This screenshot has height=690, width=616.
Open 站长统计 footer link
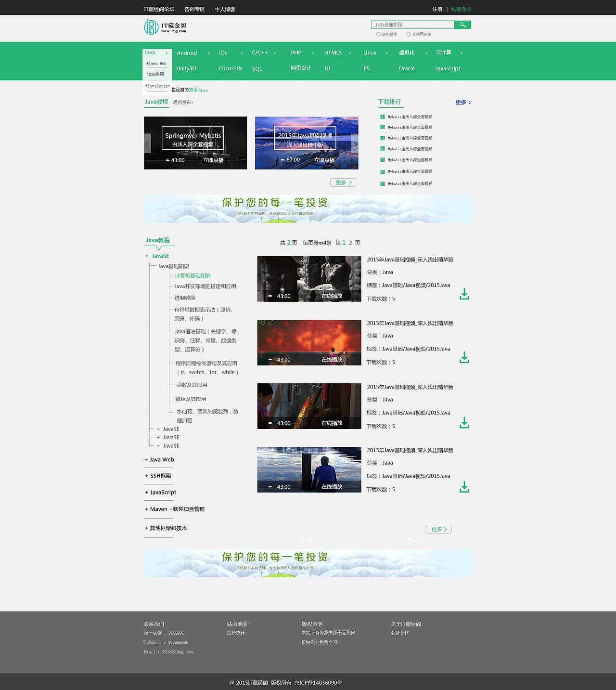(x=236, y=633)
